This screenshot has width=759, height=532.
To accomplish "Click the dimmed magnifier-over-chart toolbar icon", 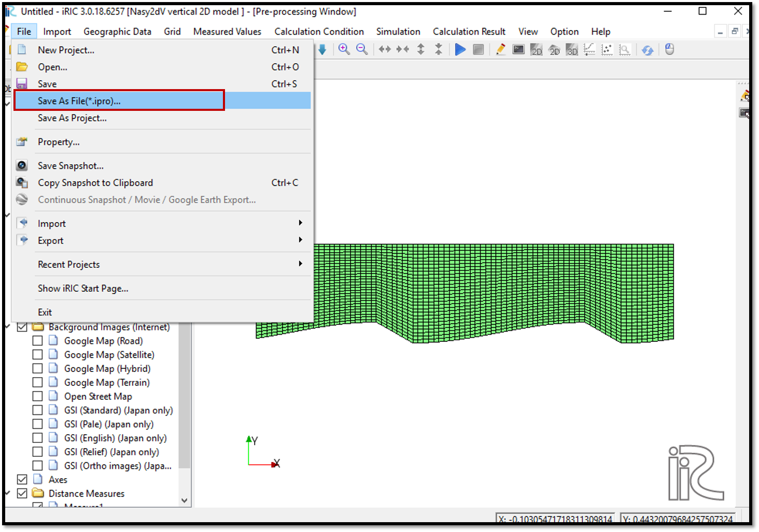I will pos(625,50).
